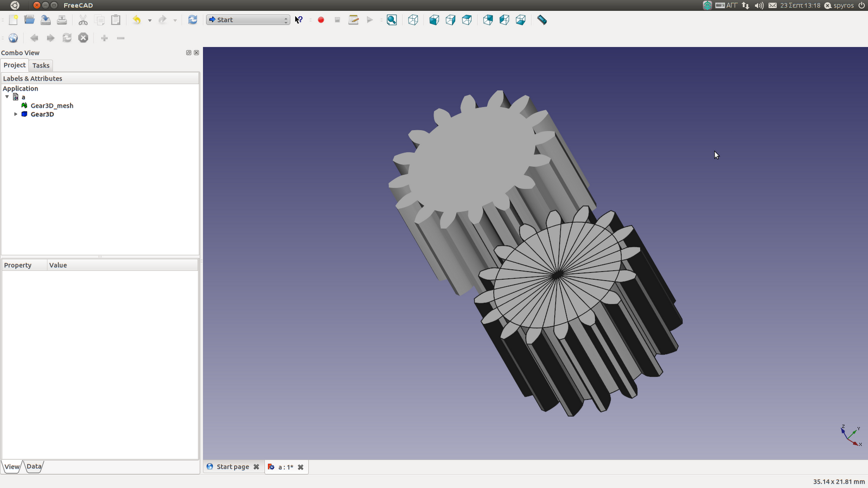Set the Front view using its toolbar icon

(x=434, y=20)
